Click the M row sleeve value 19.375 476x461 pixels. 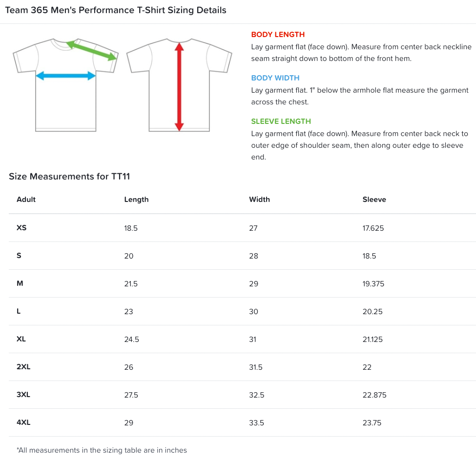click(373, 284)
